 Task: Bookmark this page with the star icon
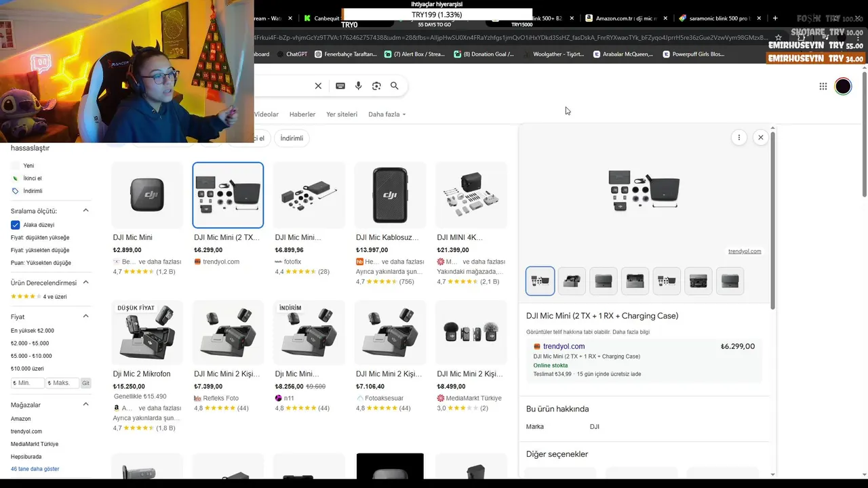[x=778, y=37]
